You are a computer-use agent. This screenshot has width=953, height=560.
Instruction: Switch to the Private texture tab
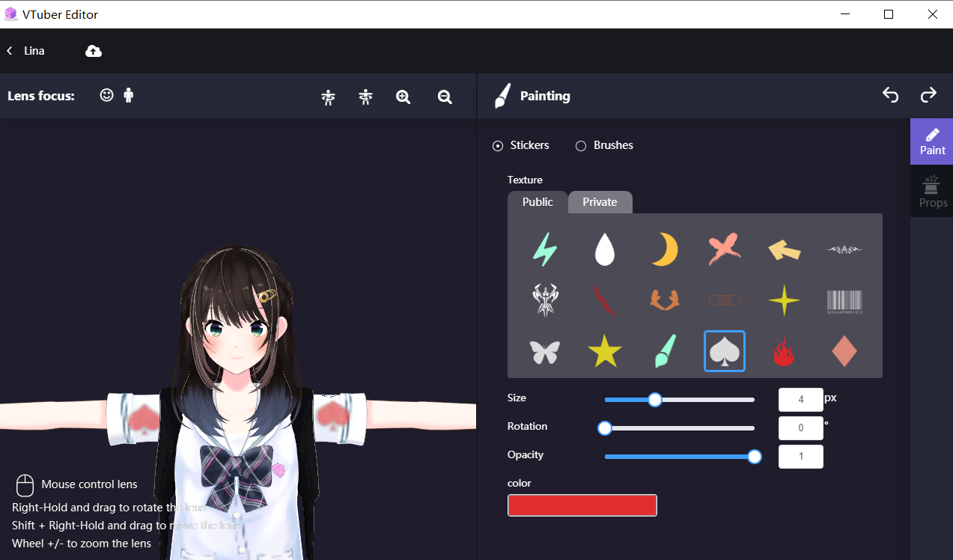tap(599, 201)
